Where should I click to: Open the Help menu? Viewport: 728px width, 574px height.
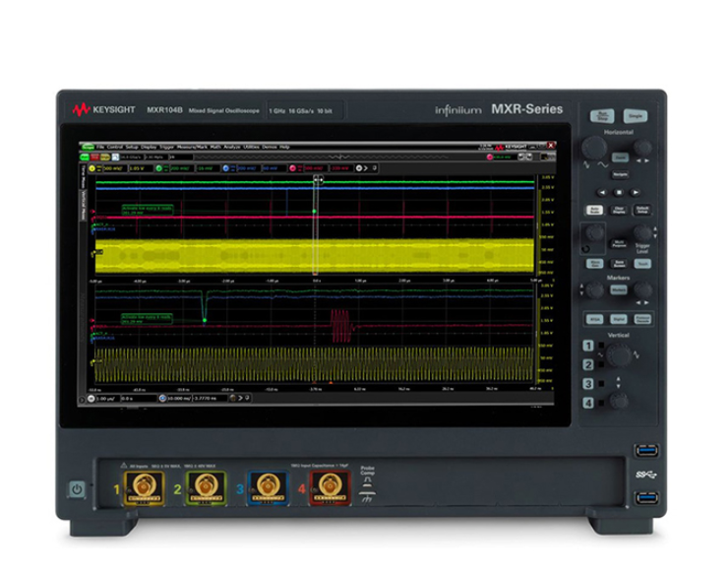284,147
